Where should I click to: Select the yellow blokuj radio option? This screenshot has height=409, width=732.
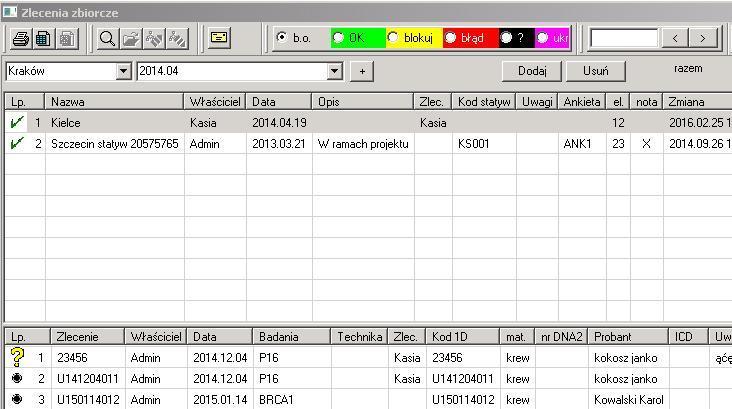[x=393, y=37]
